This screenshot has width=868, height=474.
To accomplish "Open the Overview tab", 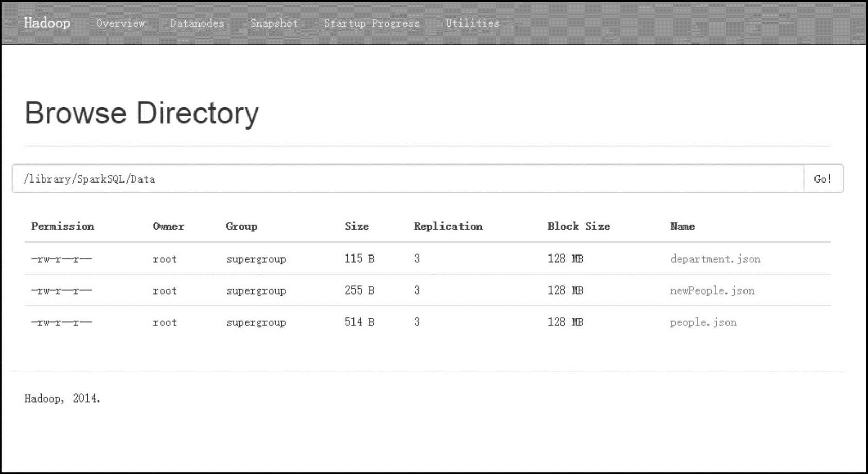I will 120,23.
